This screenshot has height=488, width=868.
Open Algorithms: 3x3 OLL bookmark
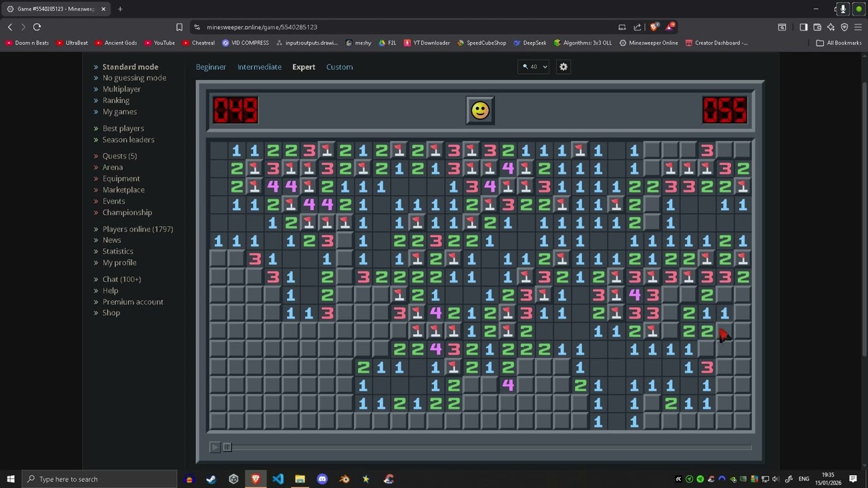(583, 43)
